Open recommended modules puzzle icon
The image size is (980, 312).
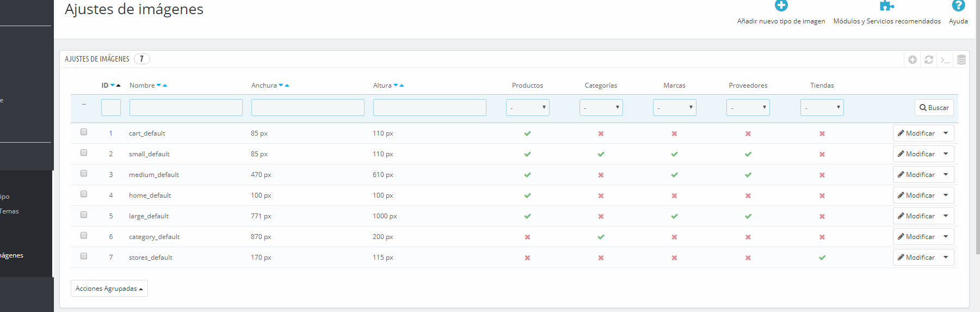[886, 6]
